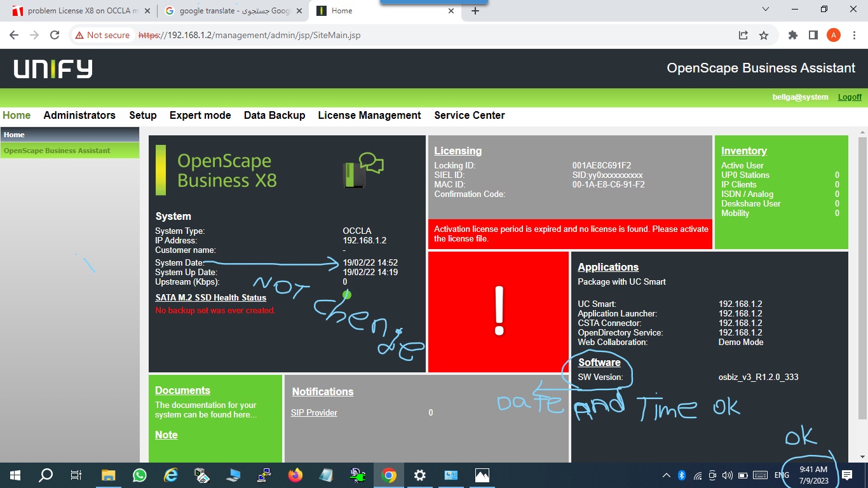The width and height of the screenshot is (868, 488).
Task: Open the browser extensions puzzle icon
Action: (792, 36)
